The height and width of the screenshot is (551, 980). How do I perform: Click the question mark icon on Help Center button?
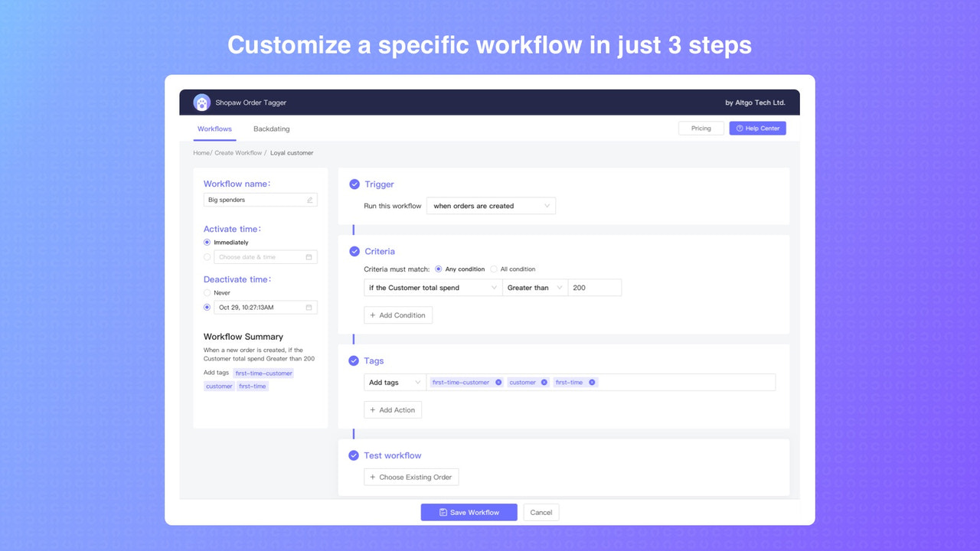coord(738,128)
